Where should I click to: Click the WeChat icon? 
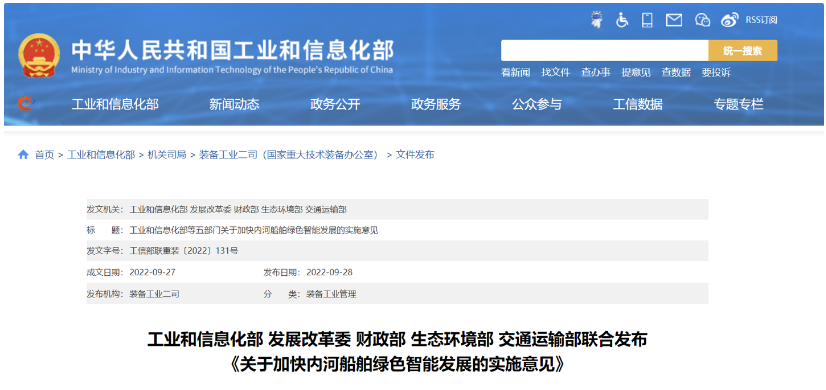(703, 20)
